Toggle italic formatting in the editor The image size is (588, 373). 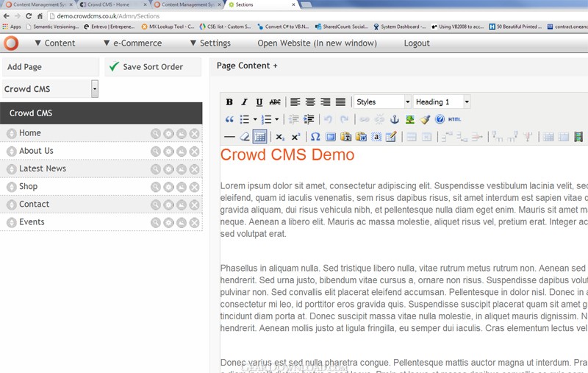pos(244,102)
